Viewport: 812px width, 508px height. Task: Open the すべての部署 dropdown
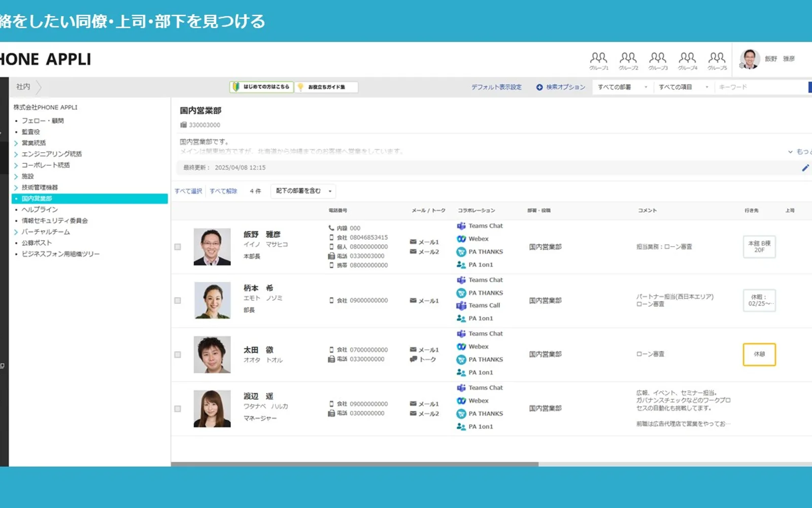point(623,87)
